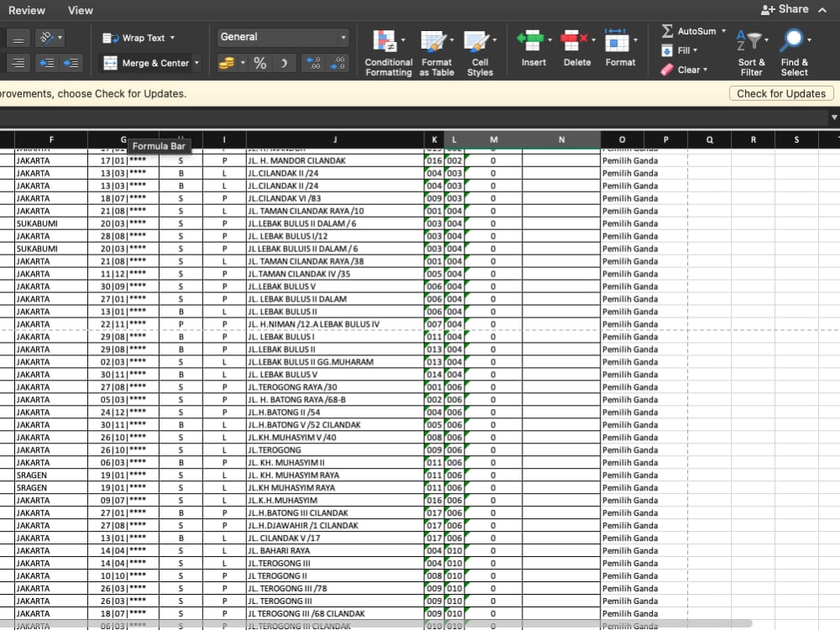This screenshot has height=630, width=840.
Task: Click the text orientation icon
Action: [46, 38]
